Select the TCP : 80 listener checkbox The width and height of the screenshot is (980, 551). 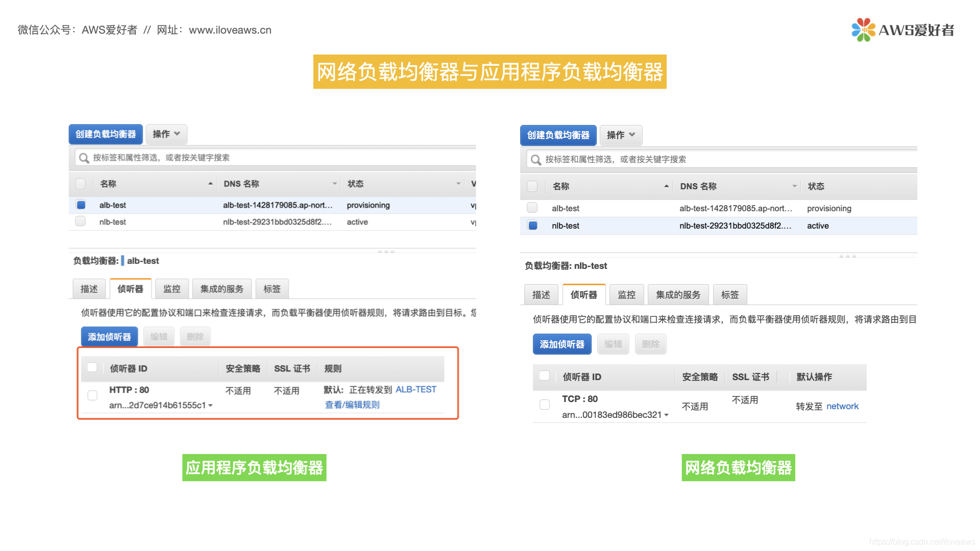pyautogui.click(x=545, y=405)
